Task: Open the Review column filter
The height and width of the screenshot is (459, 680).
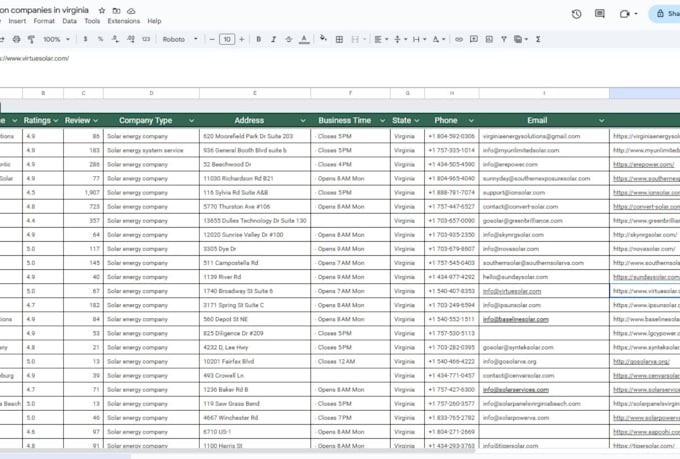Action: coord(95,121)
